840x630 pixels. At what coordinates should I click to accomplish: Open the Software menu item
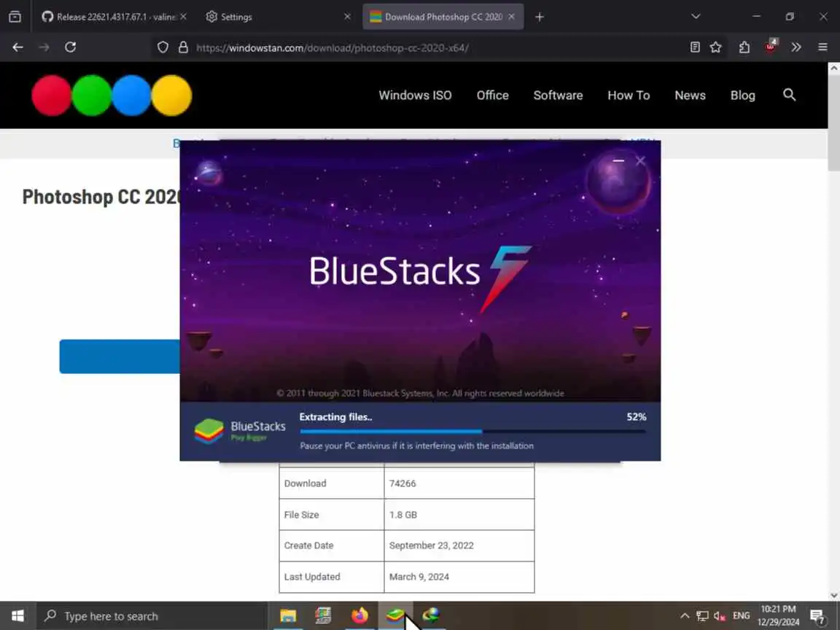558,96
